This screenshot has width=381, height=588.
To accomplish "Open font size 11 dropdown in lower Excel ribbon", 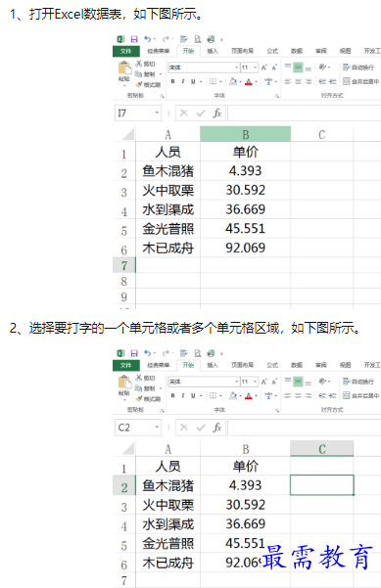I will click(x=256, y=382).
